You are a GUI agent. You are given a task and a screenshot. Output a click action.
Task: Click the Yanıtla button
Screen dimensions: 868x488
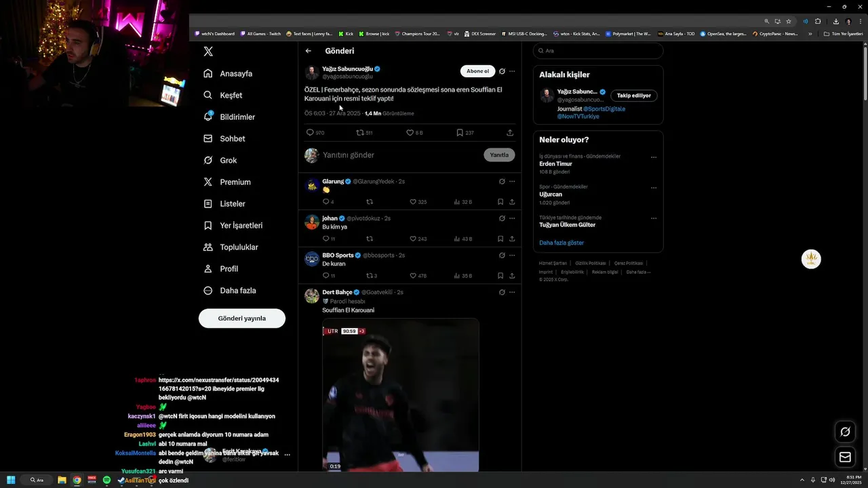click(x=499, y=155)
